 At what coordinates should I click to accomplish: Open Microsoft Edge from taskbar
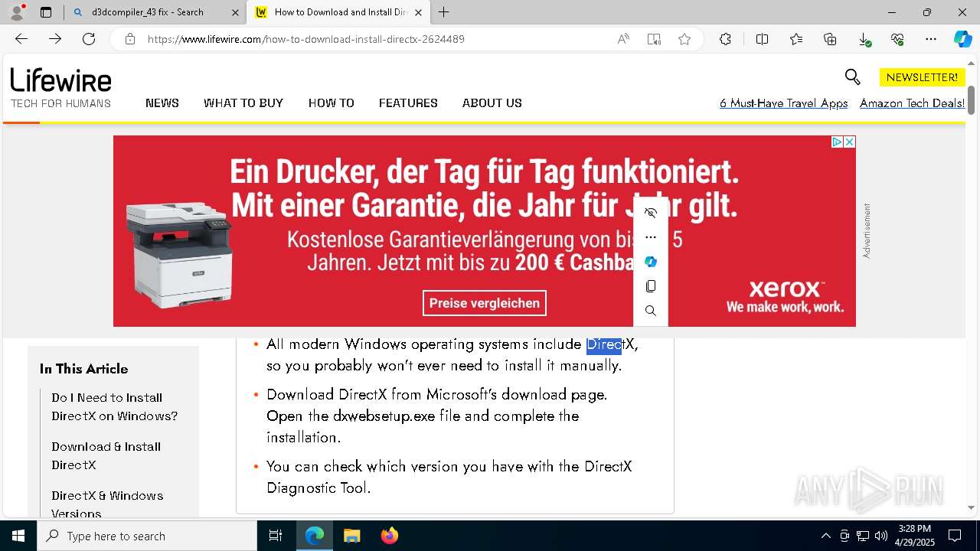click(315, 536)
